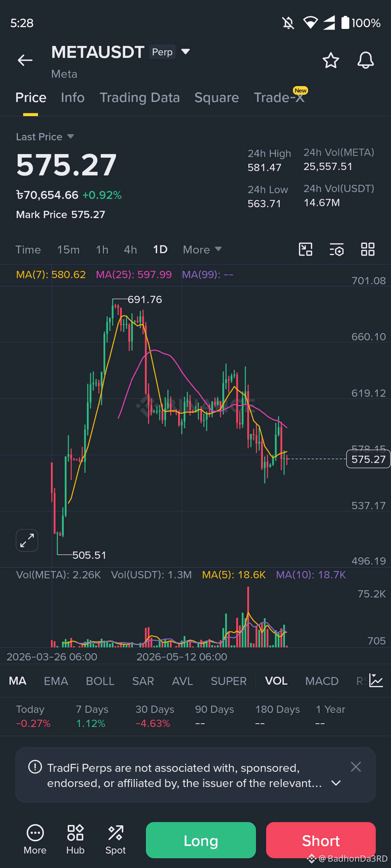Open the chart picture-in-picture icon
The height and width of the screenshot is (868, 391).
point(306,249)
